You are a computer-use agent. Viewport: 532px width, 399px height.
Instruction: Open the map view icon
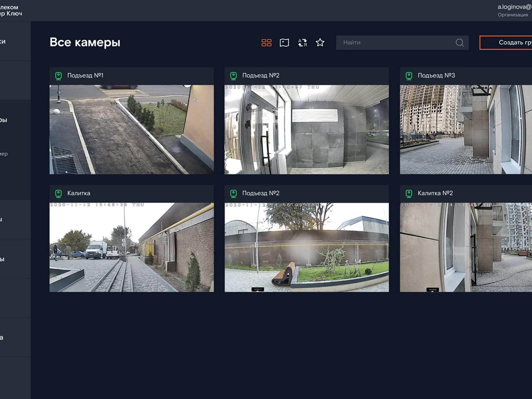pos(284,43)
